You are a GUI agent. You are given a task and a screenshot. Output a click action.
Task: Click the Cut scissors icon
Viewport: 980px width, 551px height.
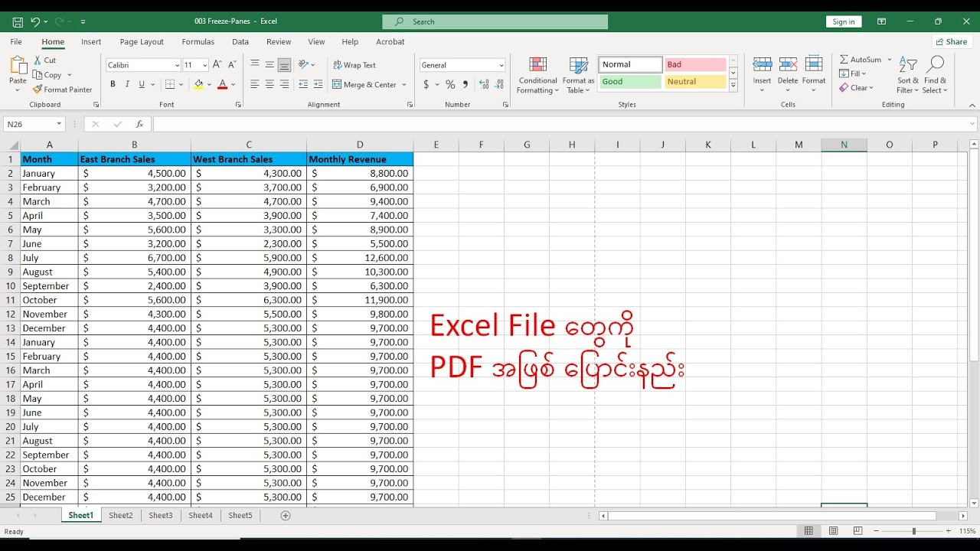(38, 60)
